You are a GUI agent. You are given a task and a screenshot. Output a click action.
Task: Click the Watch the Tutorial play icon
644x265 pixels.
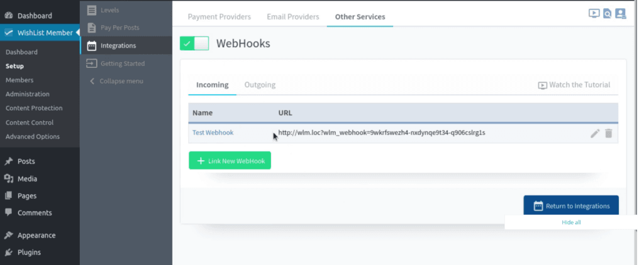pos(543,85)
